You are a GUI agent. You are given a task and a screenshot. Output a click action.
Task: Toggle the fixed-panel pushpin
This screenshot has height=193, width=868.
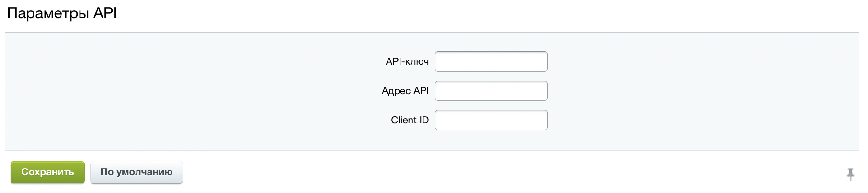[x=850, y=174]
